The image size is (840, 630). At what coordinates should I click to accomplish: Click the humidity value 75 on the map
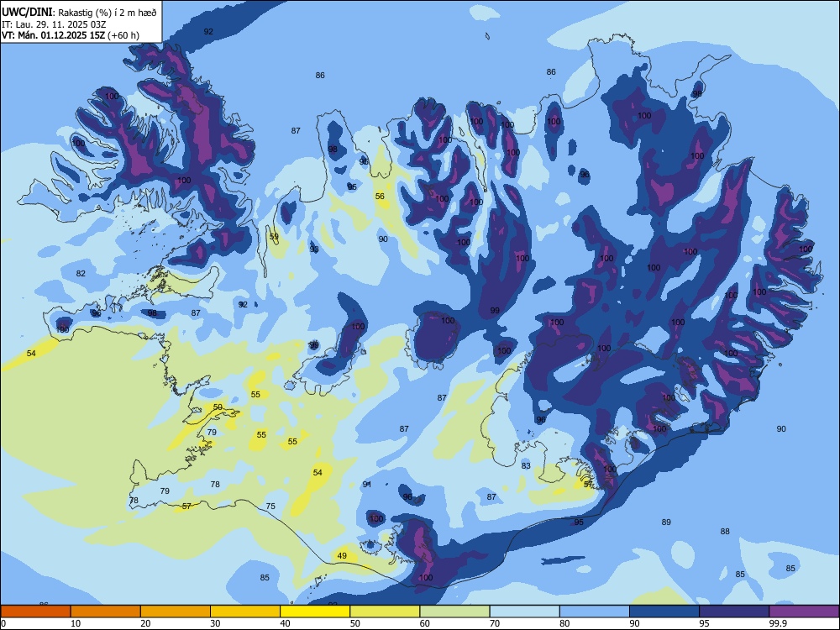pos(270,506)
